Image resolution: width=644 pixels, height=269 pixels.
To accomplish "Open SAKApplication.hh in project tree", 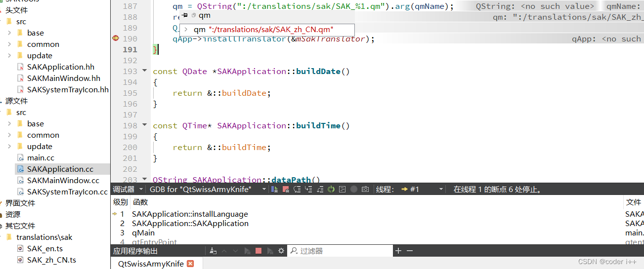I will [x=60, y=67].
